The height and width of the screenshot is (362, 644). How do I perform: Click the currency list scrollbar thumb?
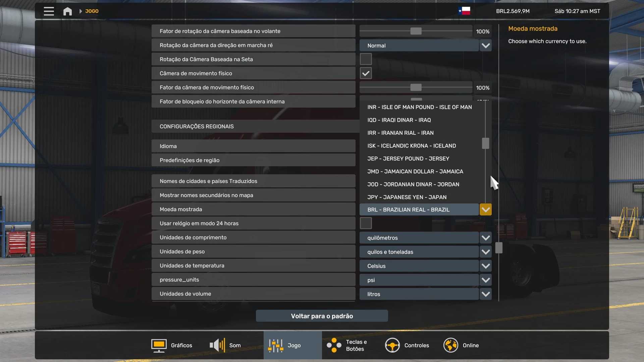pos(485,143)
